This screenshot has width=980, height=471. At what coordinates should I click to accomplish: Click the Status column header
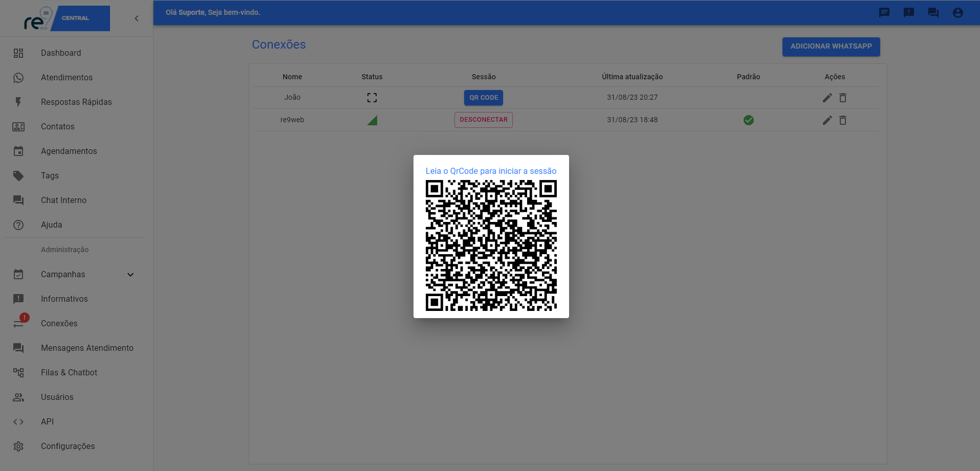pyautogui.click(x=372, y=77)
